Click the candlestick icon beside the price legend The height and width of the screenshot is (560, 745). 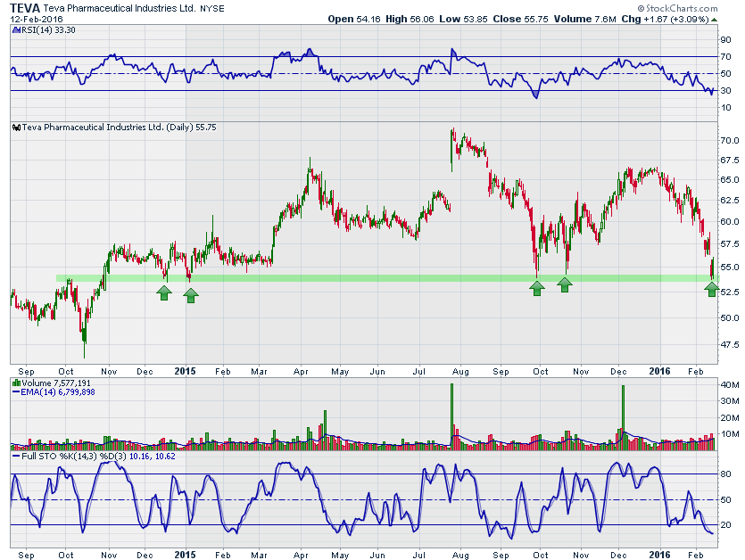click(x=16, y=128)
